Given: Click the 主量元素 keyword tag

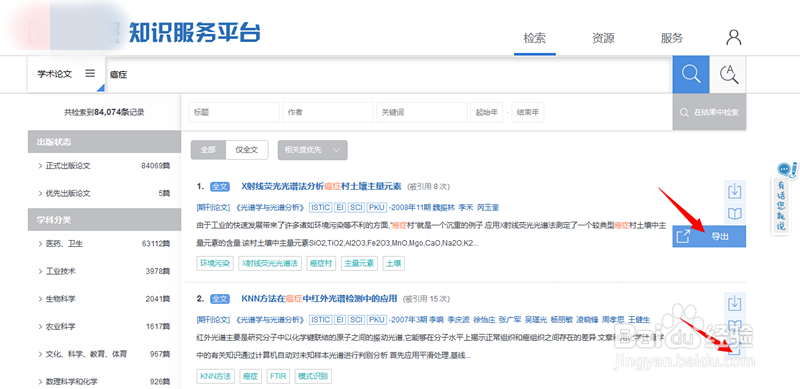Looking at the screenshot, I should pos(360,263).
